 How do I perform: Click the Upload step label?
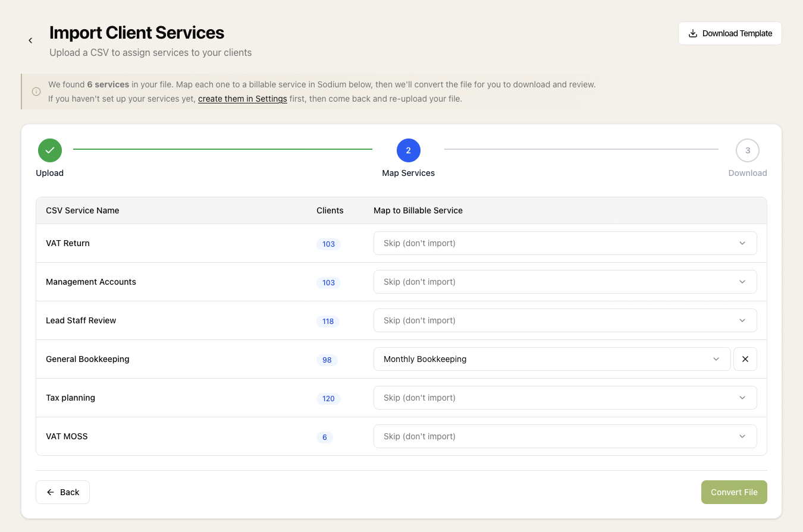pyautogui.click(x=50, y=173)
